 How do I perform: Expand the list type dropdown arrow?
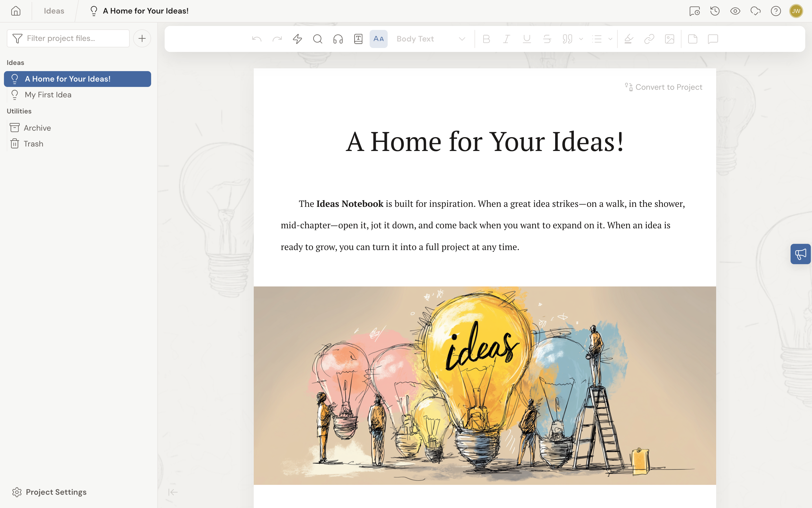tap(610, 39)
